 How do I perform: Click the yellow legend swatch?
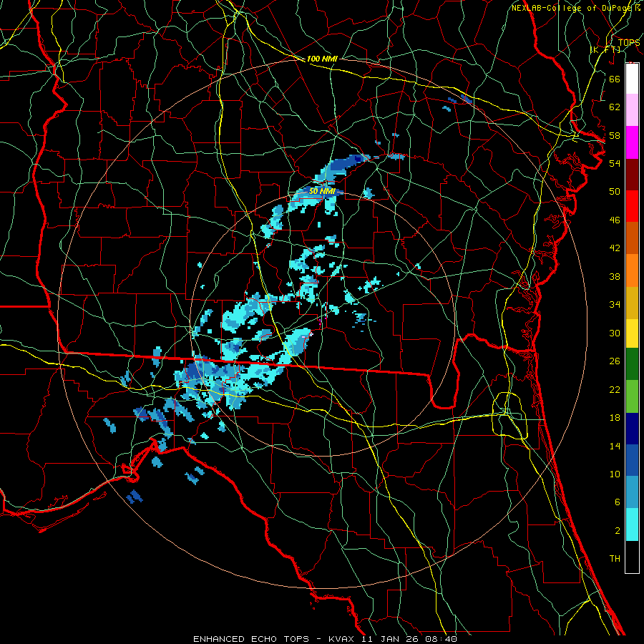pos(632,333)
